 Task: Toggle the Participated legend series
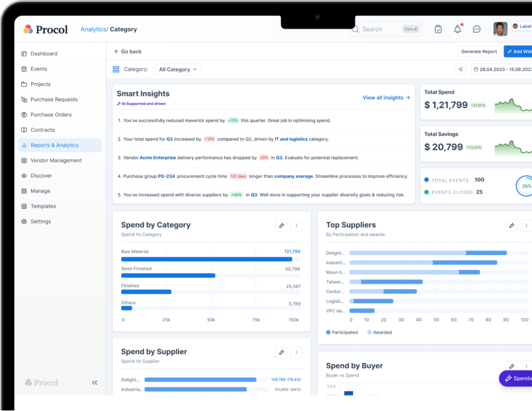(342, 332)
